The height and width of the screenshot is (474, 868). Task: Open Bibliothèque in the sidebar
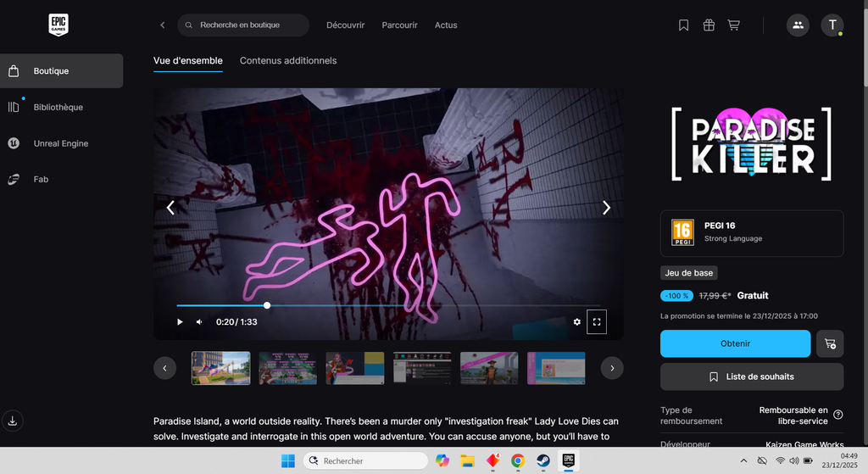pyautogui.click(x=58, y=107)
